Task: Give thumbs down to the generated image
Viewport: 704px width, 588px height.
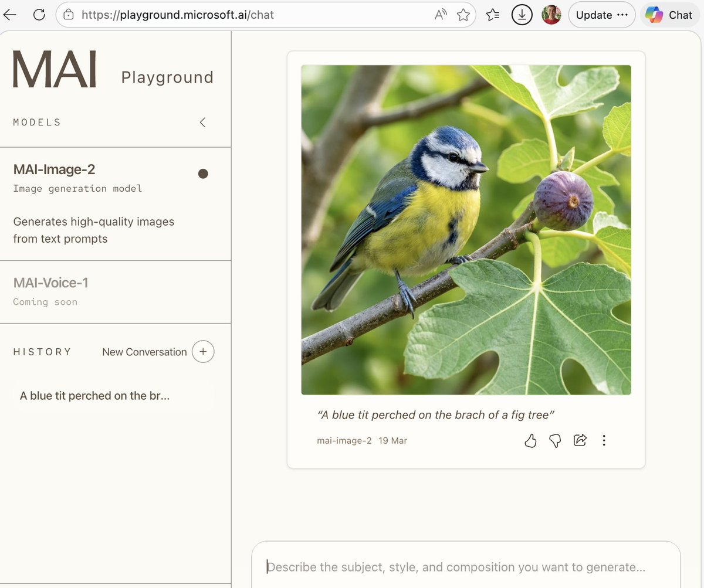Action: click(555, 440)
